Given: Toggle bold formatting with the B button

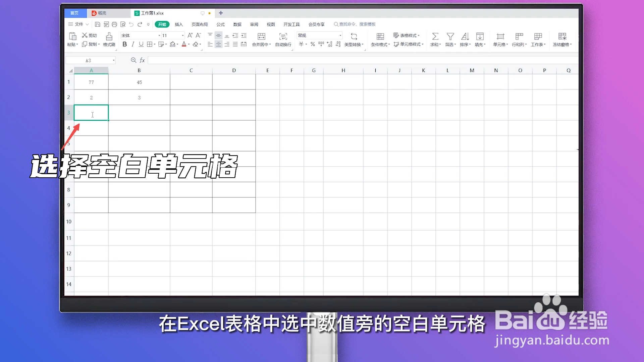Looking at the screenshot, I should 124,44.
